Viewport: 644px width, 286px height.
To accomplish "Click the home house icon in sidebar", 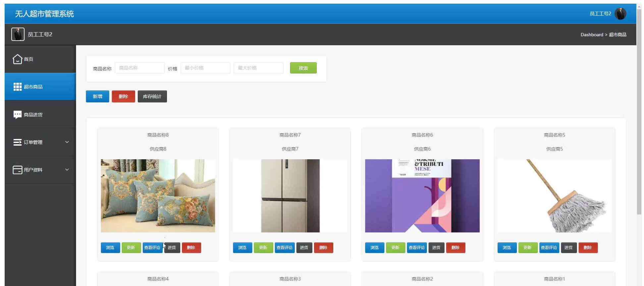I will (17, 59).
